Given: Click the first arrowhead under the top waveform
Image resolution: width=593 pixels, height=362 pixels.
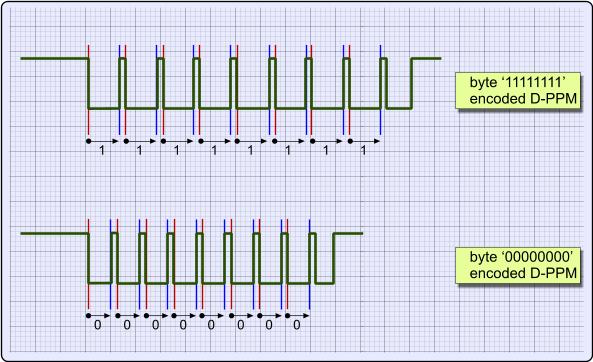Looking at the screenshot, I should tap(116, 141).
